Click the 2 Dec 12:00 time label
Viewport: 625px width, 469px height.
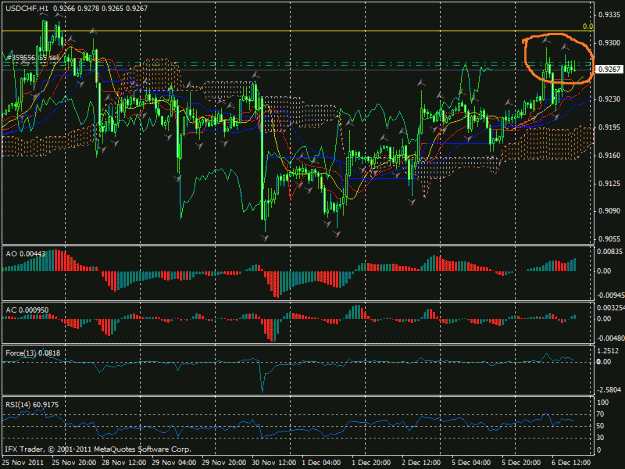[x=421, y=463]
